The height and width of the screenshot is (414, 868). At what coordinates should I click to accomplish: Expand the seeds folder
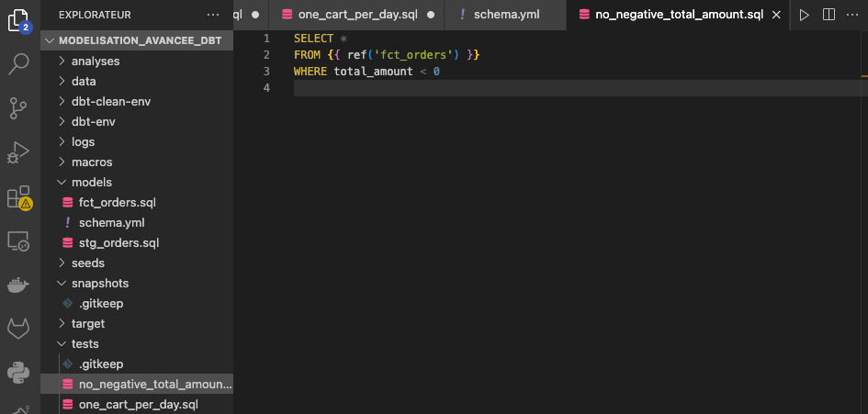pyautogui.click(x=137, y=263)
